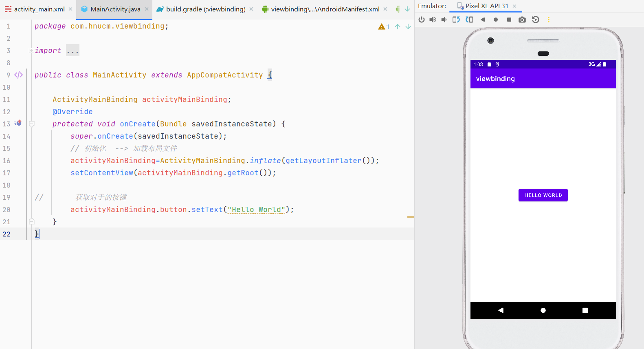
Task: Collapse the onCreate method fold marker
Action: pyautogui.click(x=32, y=124)
